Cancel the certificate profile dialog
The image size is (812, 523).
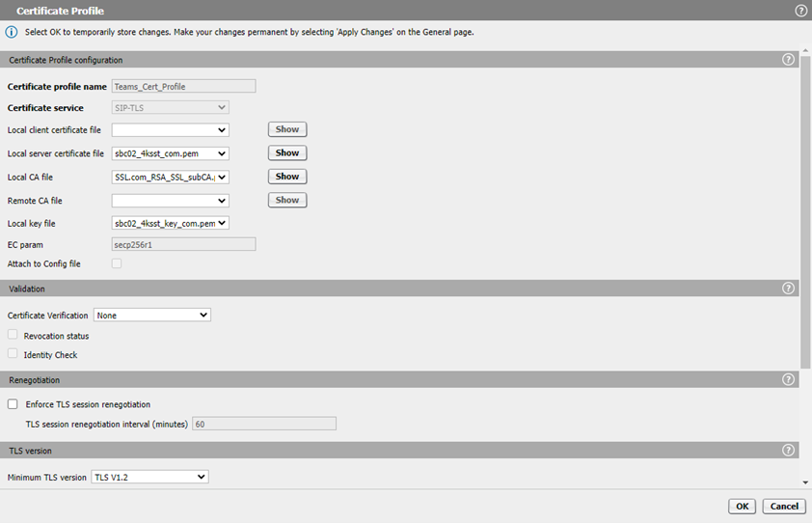(784, 507)
